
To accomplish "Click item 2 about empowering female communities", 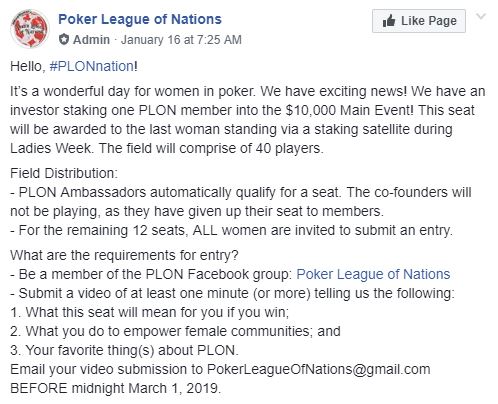I will click(175, 331).
